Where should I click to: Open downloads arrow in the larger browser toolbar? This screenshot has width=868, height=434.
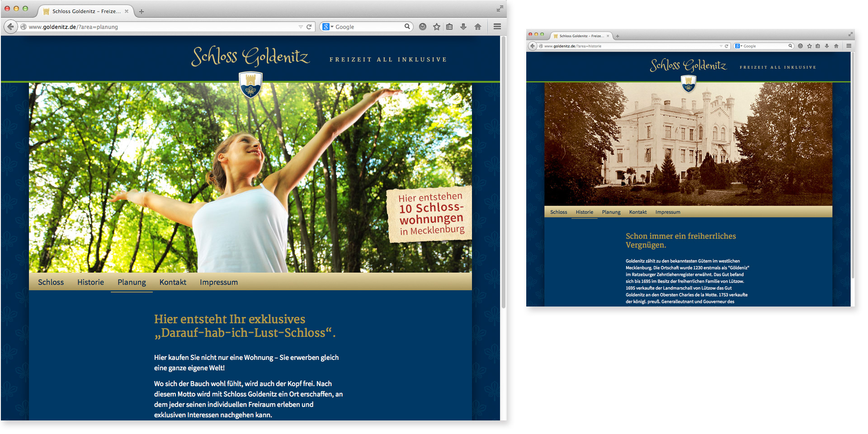(x=463, y=27)
